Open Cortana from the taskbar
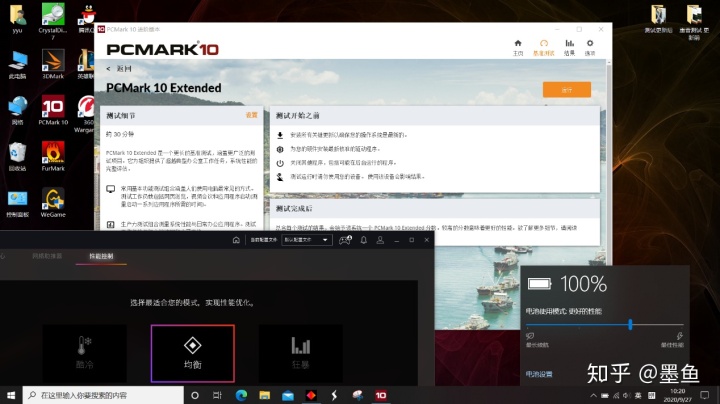The image size is (720, 404). coord(195,395)
